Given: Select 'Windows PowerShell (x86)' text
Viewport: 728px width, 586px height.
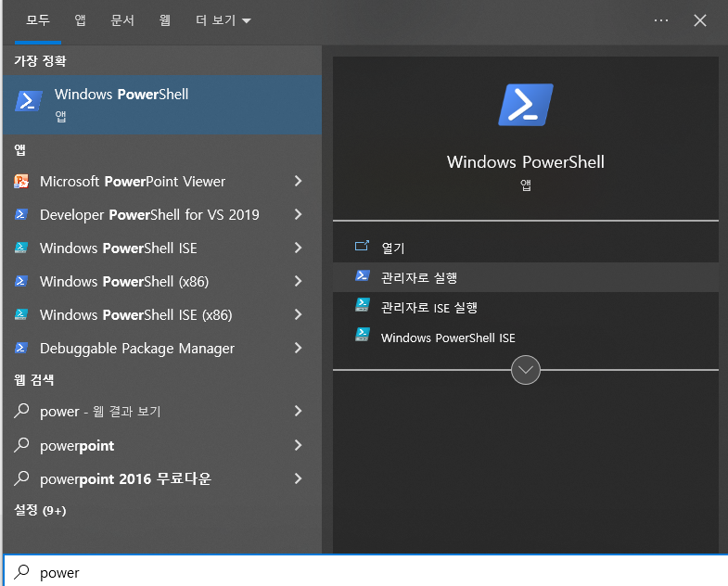Looking at the screenshot, I should coord(124,281).
